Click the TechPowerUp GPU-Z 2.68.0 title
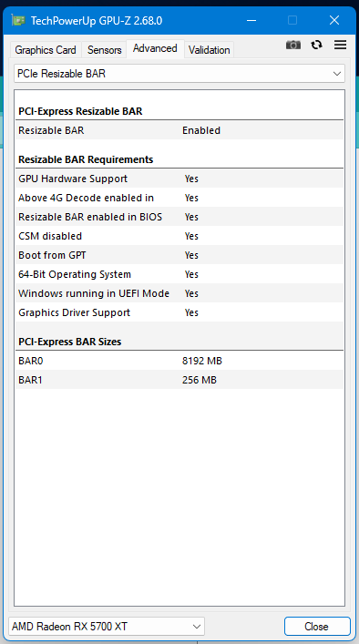The width and height of the screenshot is (359, 644). 97,20
